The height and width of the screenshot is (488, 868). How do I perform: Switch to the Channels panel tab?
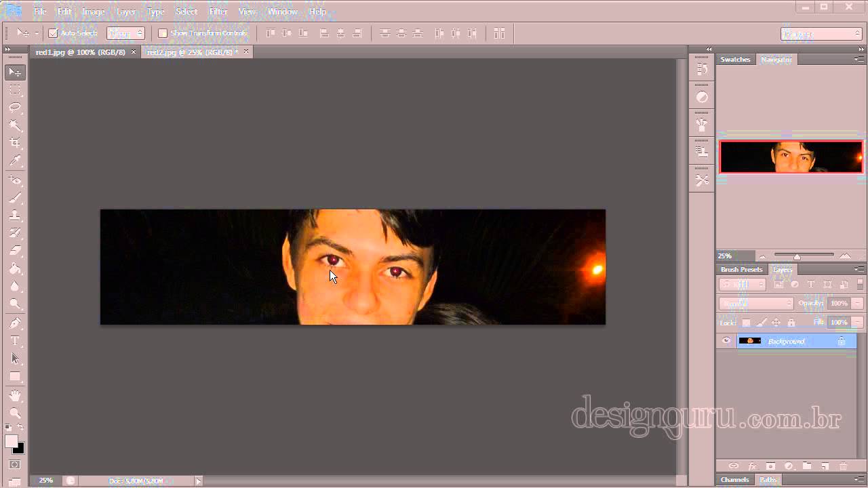[734, 480]
